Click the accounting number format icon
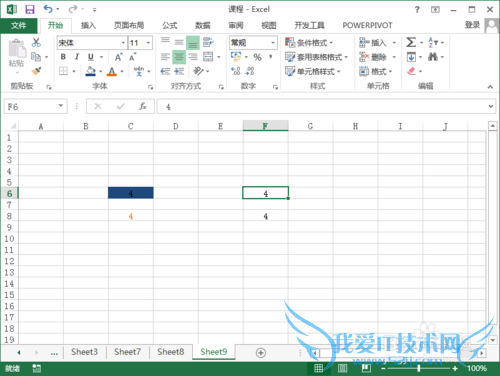Image resolution: width=500 pixels, height=376 pixels. pyautogui.click(x=236, y=57)
